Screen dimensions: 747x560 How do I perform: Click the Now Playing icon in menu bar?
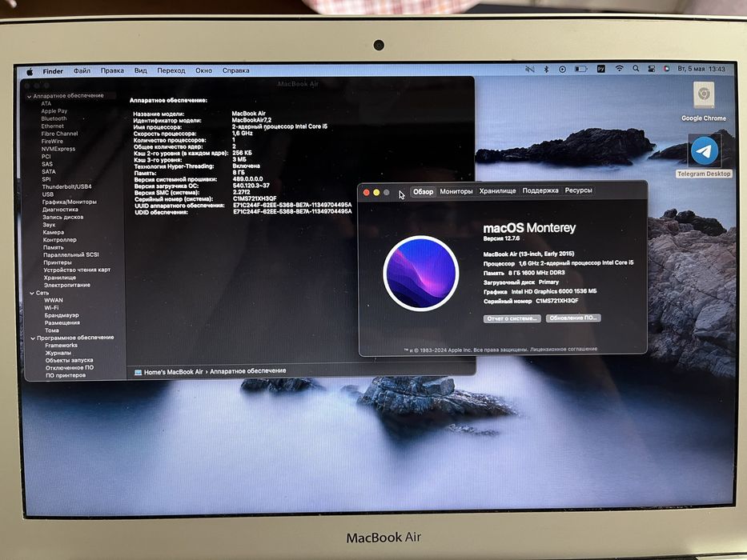pos(563,69)
